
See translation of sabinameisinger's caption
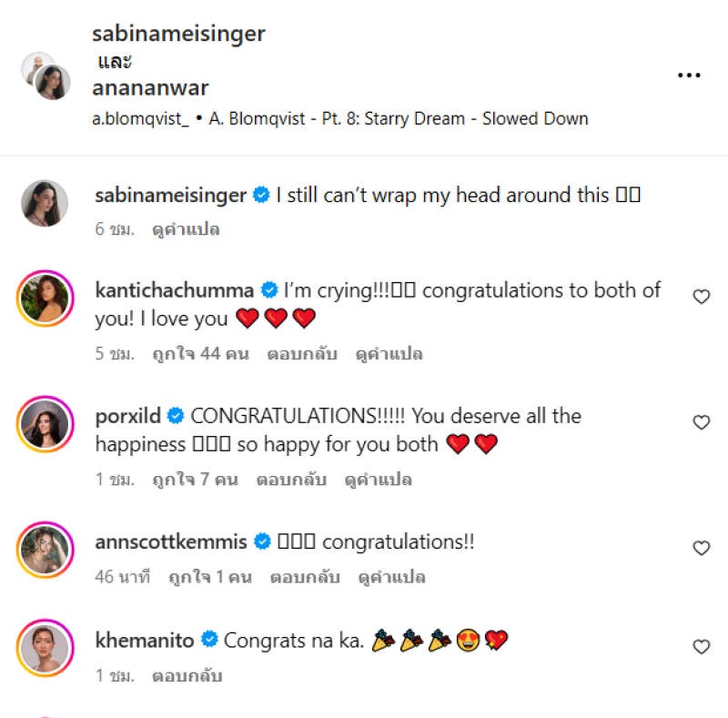click(x=186, y=230)
